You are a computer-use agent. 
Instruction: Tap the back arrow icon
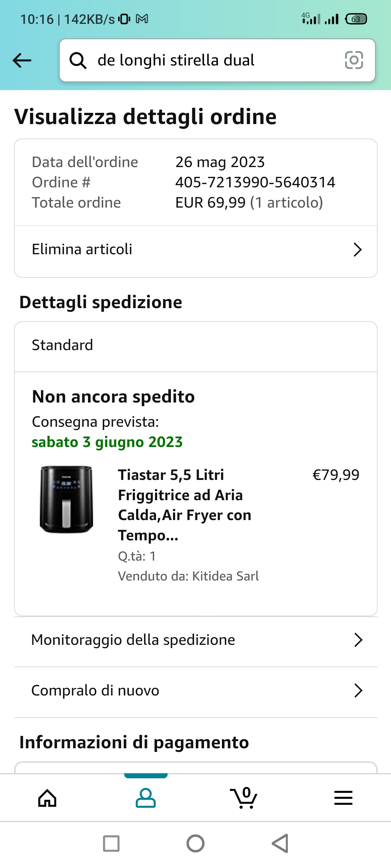[22, 60]
